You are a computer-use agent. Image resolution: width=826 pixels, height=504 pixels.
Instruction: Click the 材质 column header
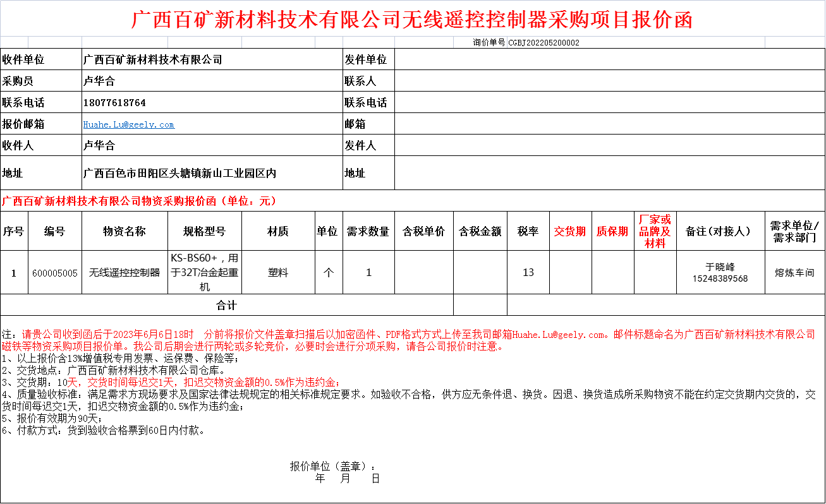coord(278,231)
